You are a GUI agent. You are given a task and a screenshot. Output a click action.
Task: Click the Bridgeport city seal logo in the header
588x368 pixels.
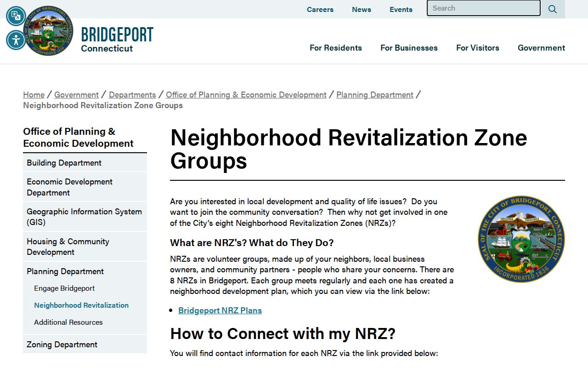pos(49,31)
